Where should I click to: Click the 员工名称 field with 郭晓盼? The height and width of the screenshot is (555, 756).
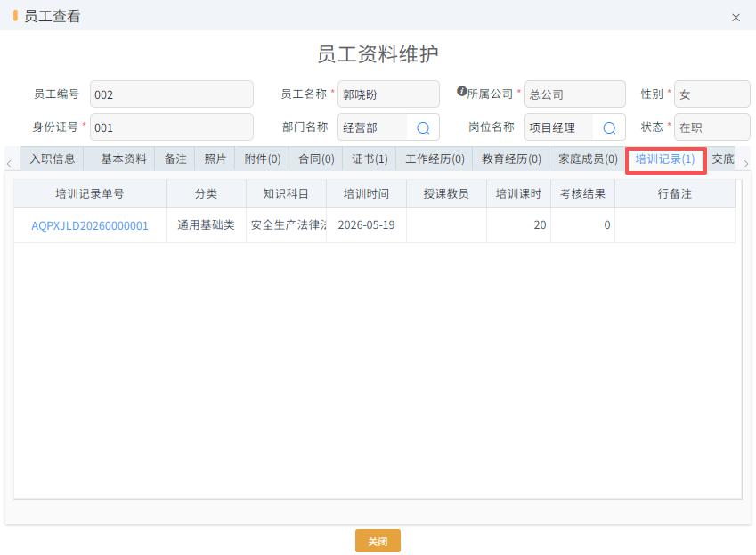tap(388, 94)
